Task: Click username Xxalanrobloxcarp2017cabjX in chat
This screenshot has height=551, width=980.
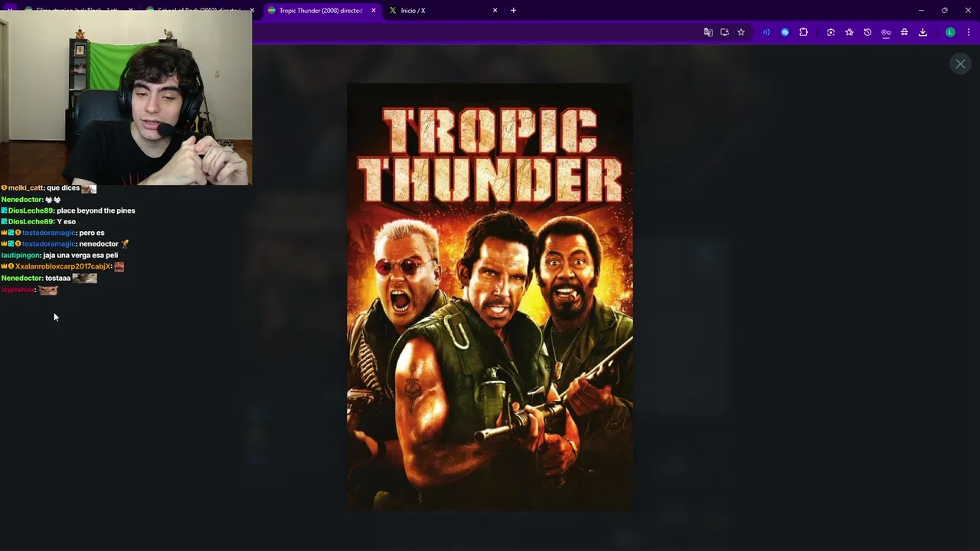Action: (64, 266)
